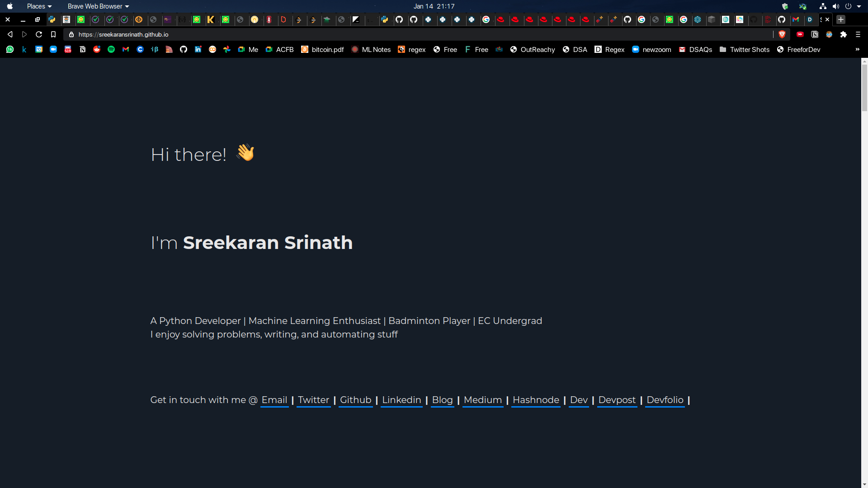Expand the Brave Web Browser app menu

98,6
